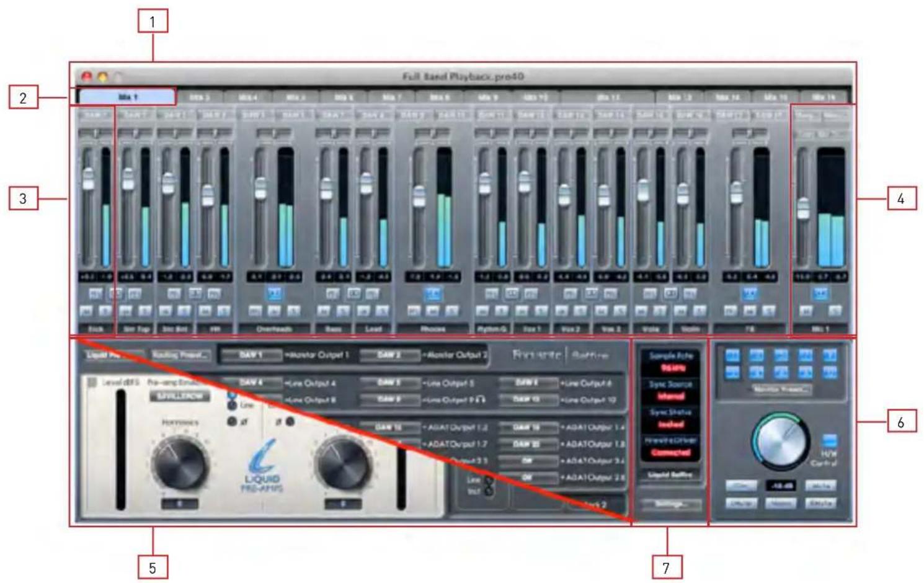Image resolution: width=924 pixels, height=583 pixels.
Task: Switch to the Mix 1 tab
Action: (127, 97)
